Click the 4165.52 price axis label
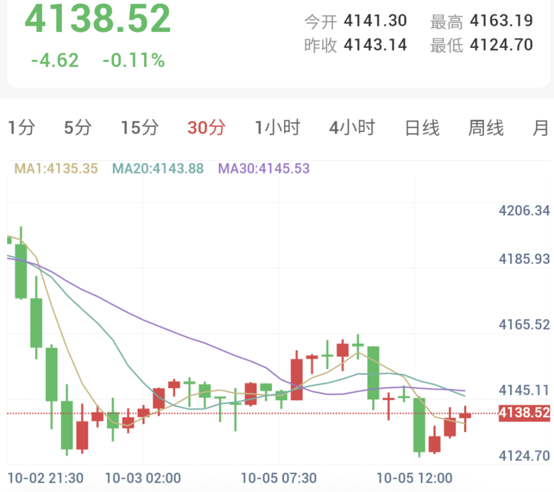This screenshot has width=554, height=492. (524, 325)
